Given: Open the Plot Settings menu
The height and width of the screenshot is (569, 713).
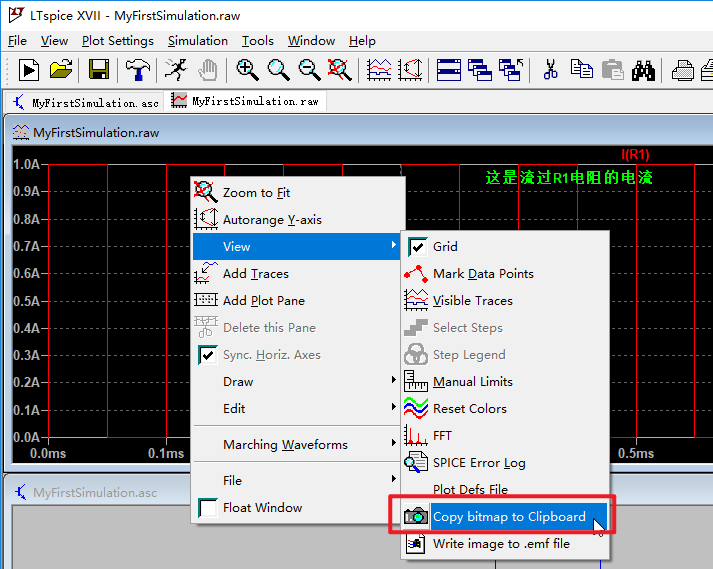Looking at the screenshot, I should click(118, 41).
